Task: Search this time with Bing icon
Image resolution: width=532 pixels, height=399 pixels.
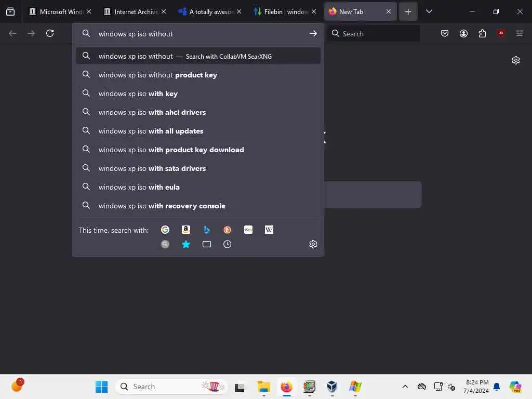Action: [x=207, y=230]
